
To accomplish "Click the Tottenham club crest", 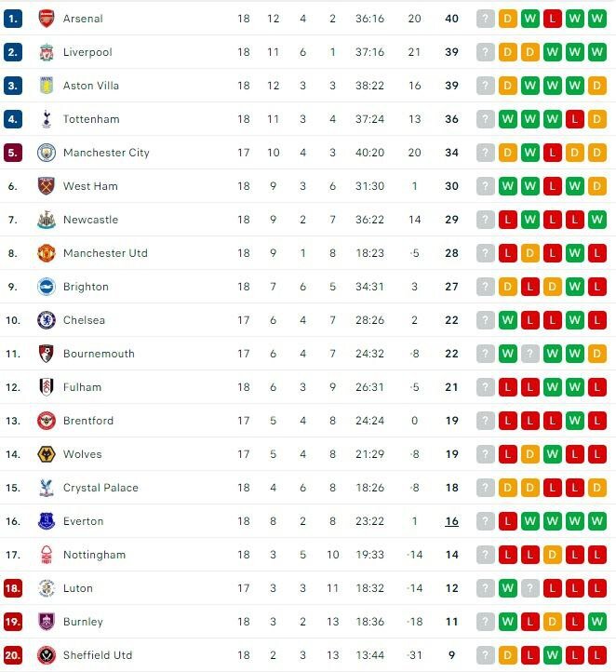I will click(47, 119).
